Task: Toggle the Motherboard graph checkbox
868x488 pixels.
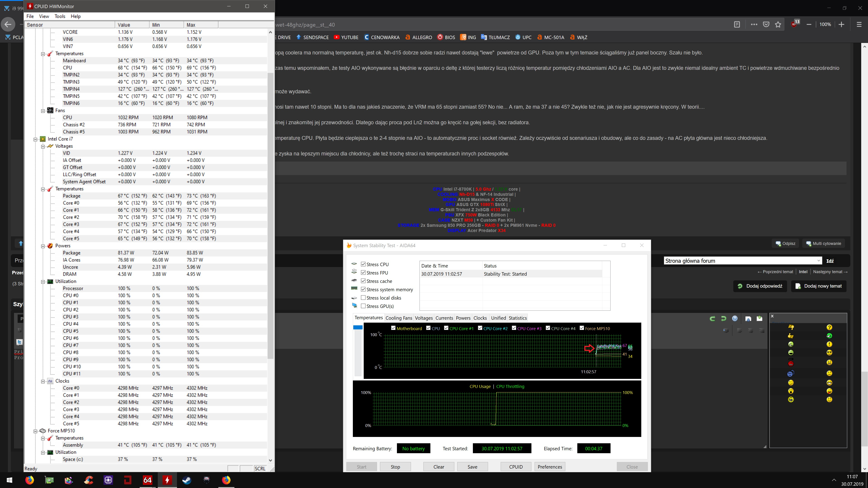Action: pyautogui.click(x=393, y=328)
